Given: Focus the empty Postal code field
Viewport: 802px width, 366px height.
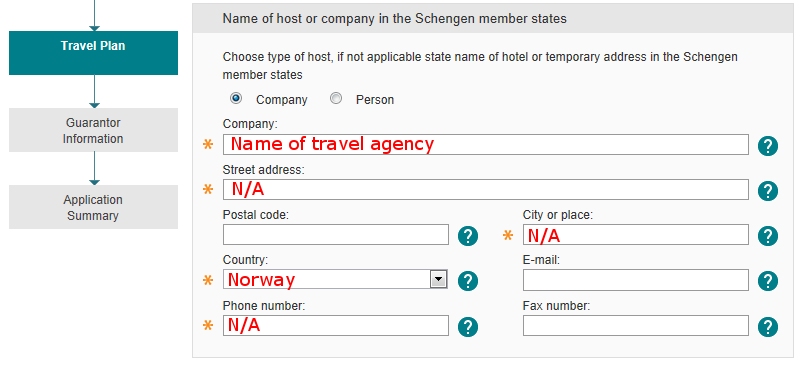Looking at the screenshot, I should click(336, 234).
